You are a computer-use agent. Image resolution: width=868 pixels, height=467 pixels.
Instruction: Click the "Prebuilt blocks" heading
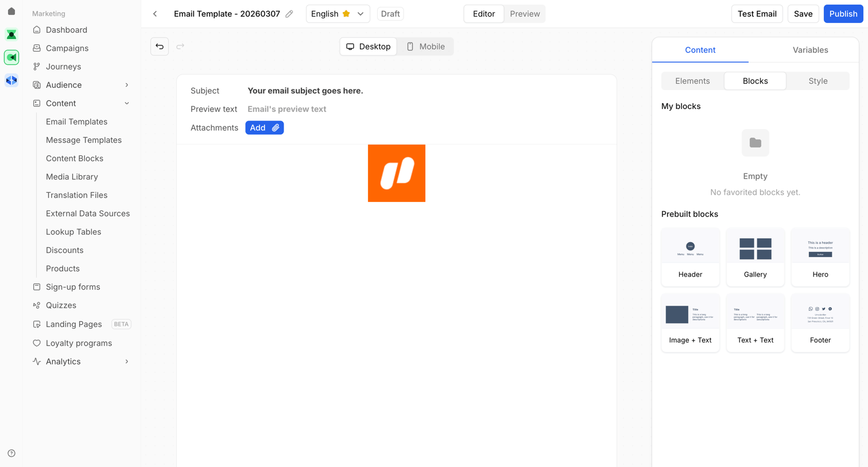(689, 214)
